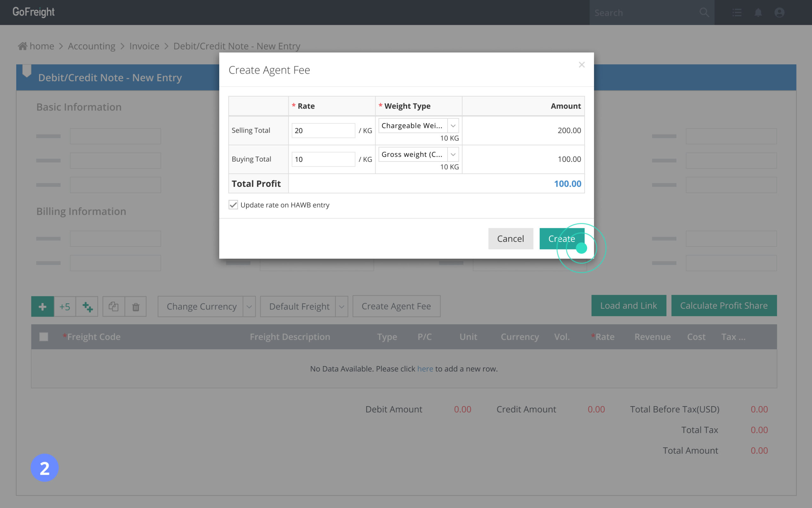Open the list menu icon in header
This screenshot has width=812, height=508.
(x=737, y=13)
